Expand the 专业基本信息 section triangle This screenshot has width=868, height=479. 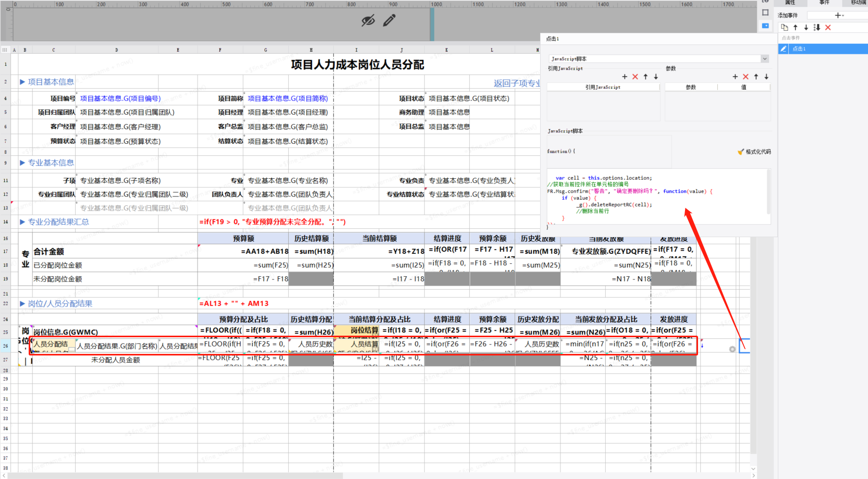coord(22,163)
